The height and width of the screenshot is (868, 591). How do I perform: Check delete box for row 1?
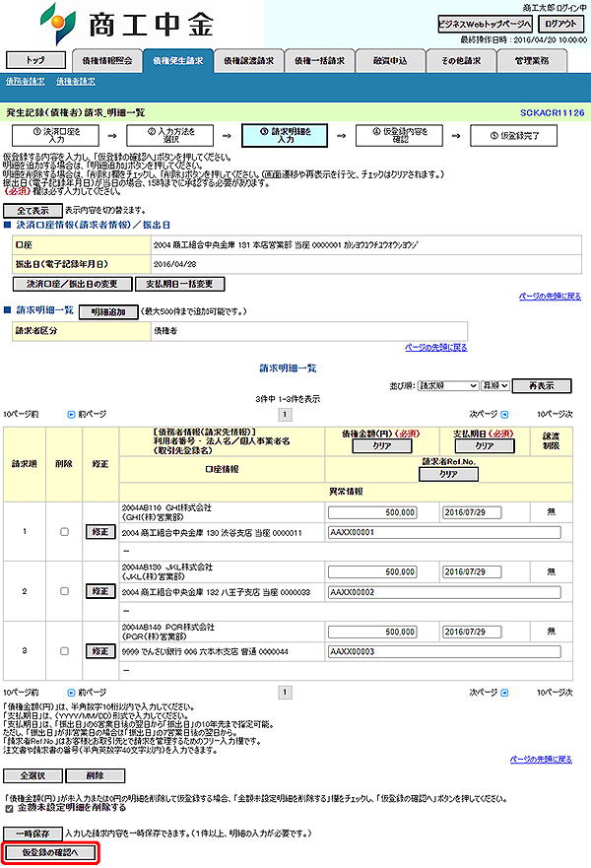(64, 532)
